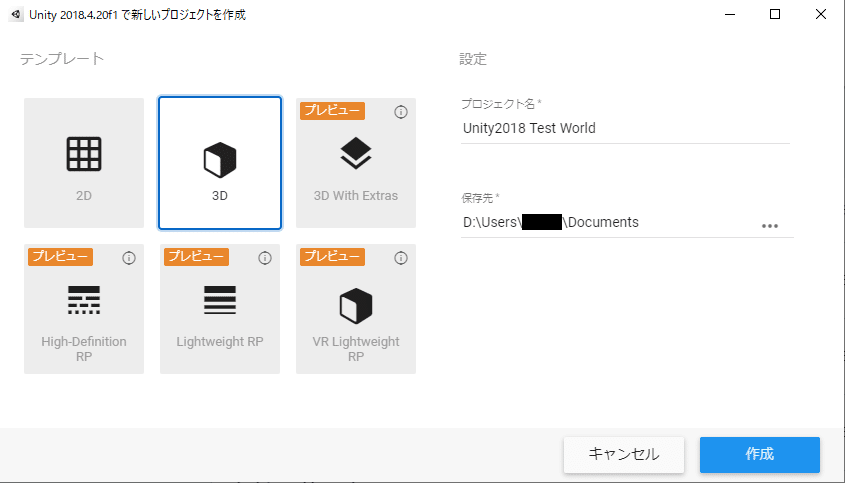845x483 pixels.
Task: Minimize the Unity project window
Action: click(729, 15)
